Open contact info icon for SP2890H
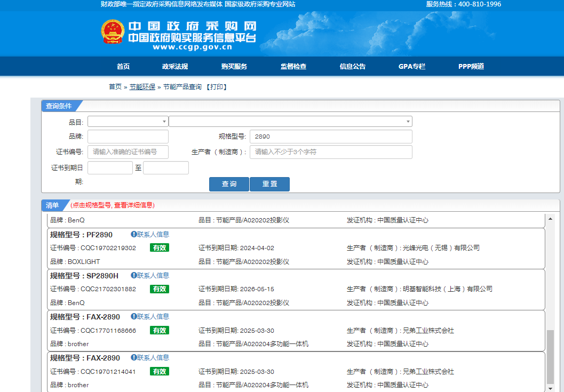564x392 pixels. coord(133,276)
